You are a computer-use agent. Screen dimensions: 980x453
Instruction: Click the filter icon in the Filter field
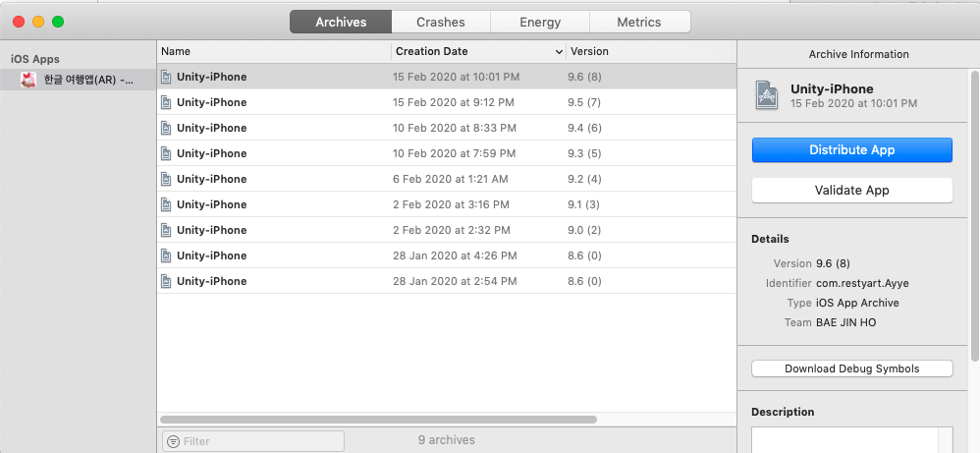pos(173,441)
